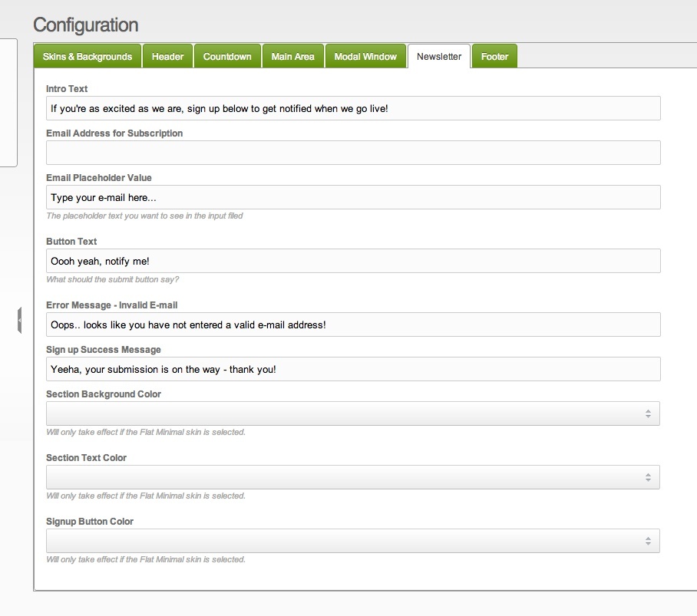Go to the Countdown tab
Image resolution: width=697 pixels, height=616 pixels.
point(227,57)
